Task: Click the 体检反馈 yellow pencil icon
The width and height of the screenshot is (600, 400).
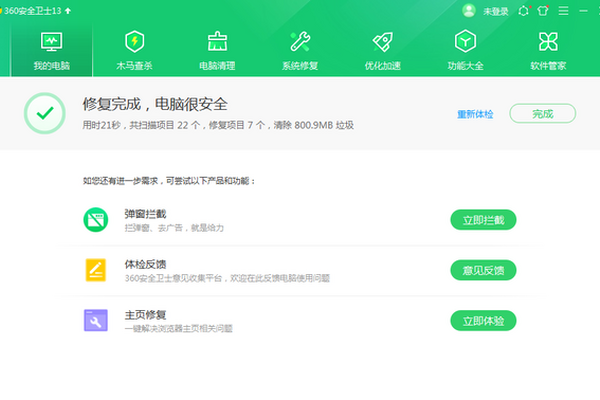Action: [96, 270]
